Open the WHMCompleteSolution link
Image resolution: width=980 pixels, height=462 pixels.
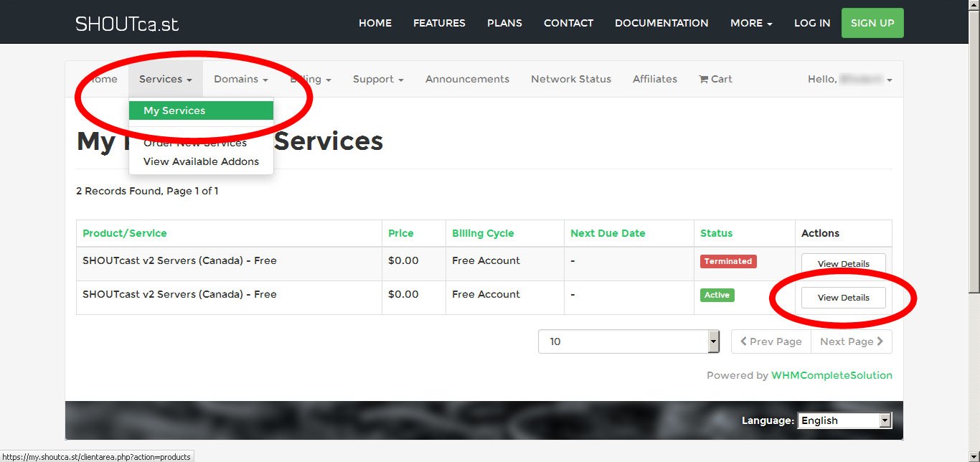click(831, 375)
